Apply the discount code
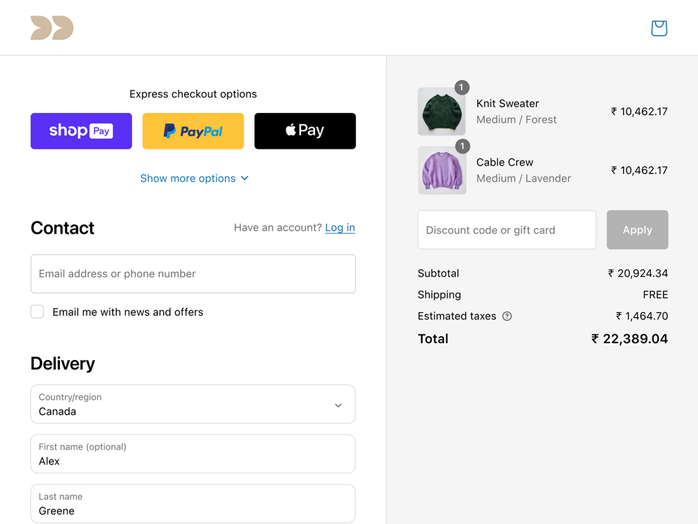Screen dimensions: 698x524 [637, 230]
